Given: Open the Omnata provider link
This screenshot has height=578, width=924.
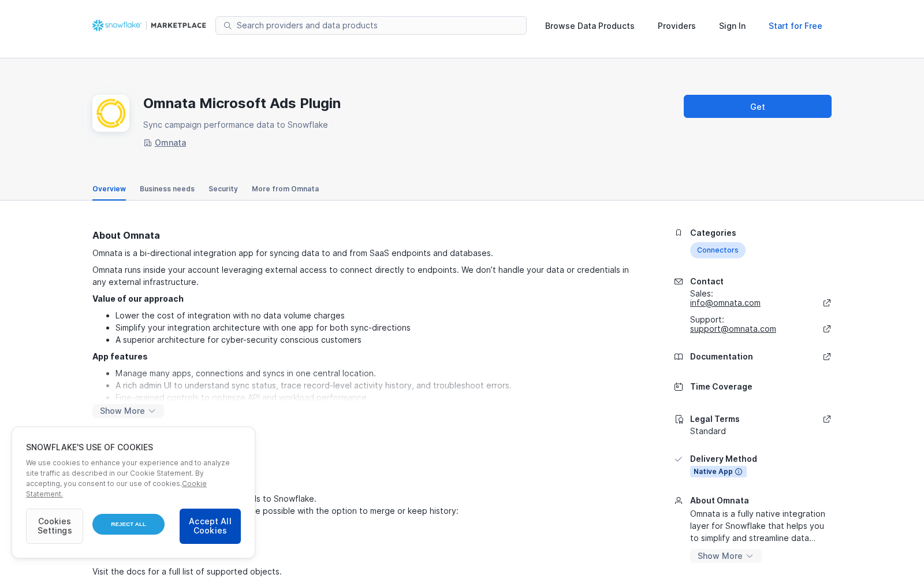Looking at the screenshot, I should [170, 143].
